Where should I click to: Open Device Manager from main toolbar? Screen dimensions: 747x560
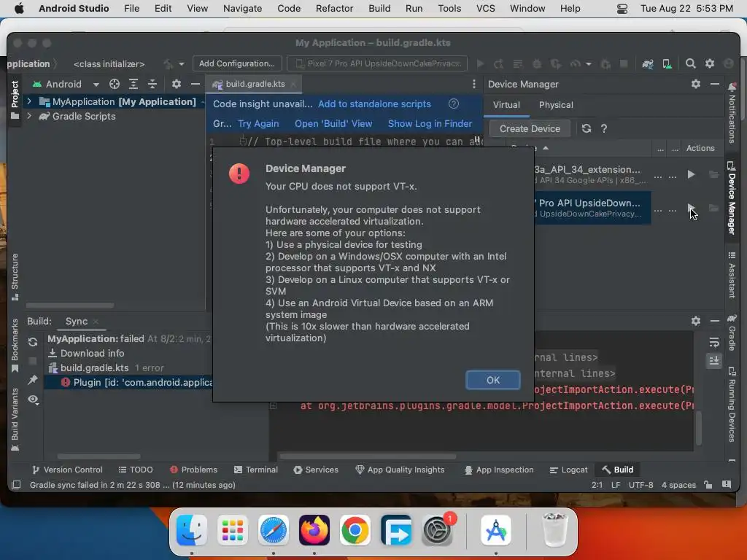point(667,64)
